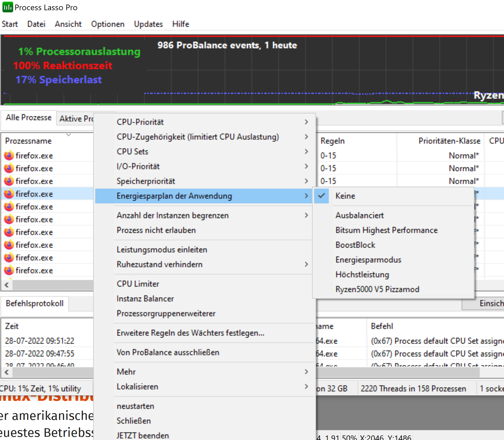Image resolution: width=504 pixels, height=440 pixels.
Task: Select the BoostBlock power plan
Action: coord(393,245)
